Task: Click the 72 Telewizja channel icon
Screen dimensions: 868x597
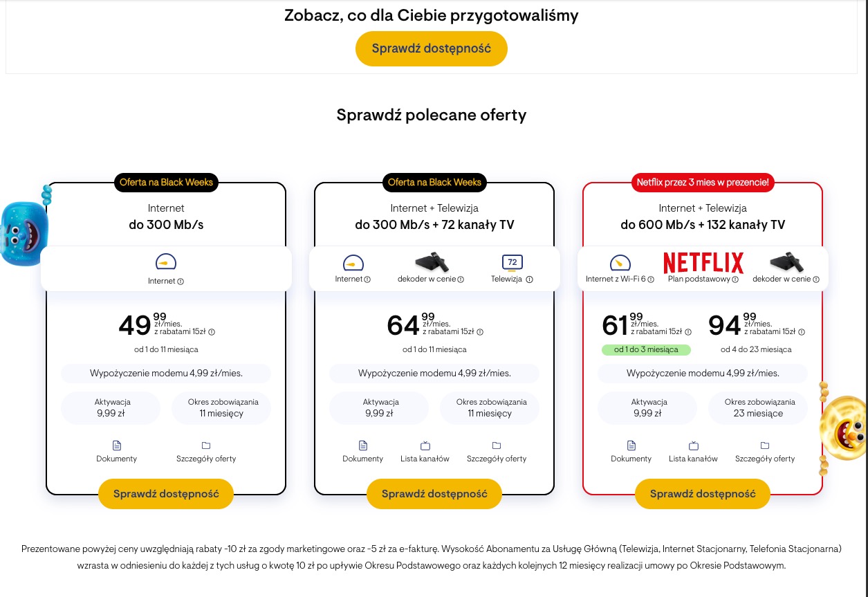Action: coord(512,263)
